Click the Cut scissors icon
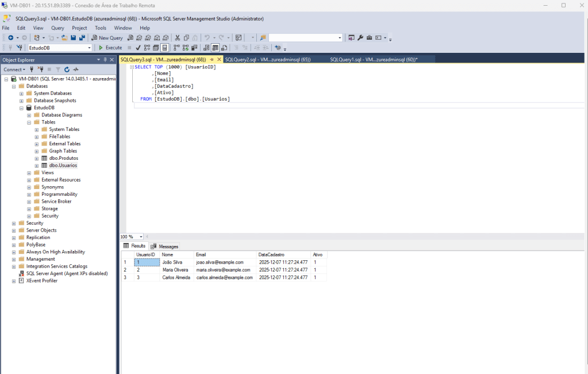Viewport: 588px width, 374px height. pyautogui.click(x=178, y=38)
